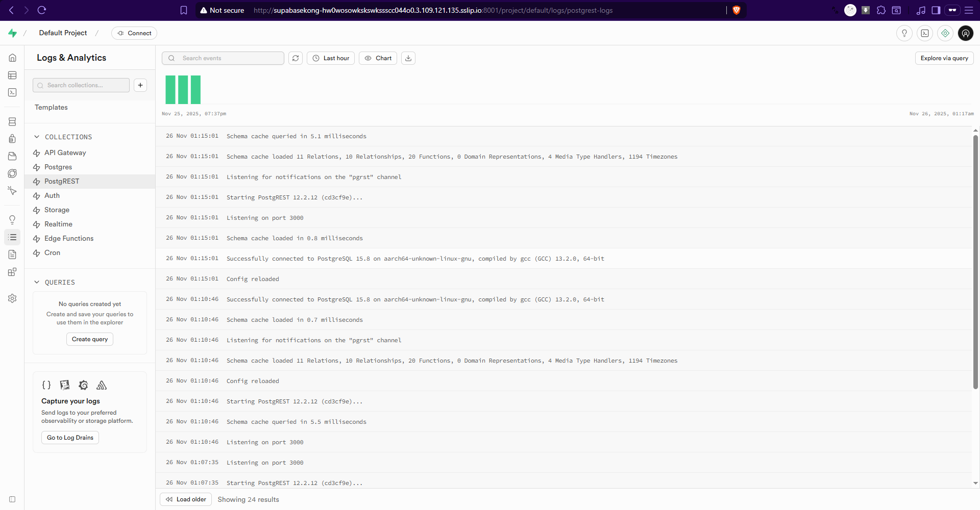Open the help lightbulb icon in header

coord(904,33)
